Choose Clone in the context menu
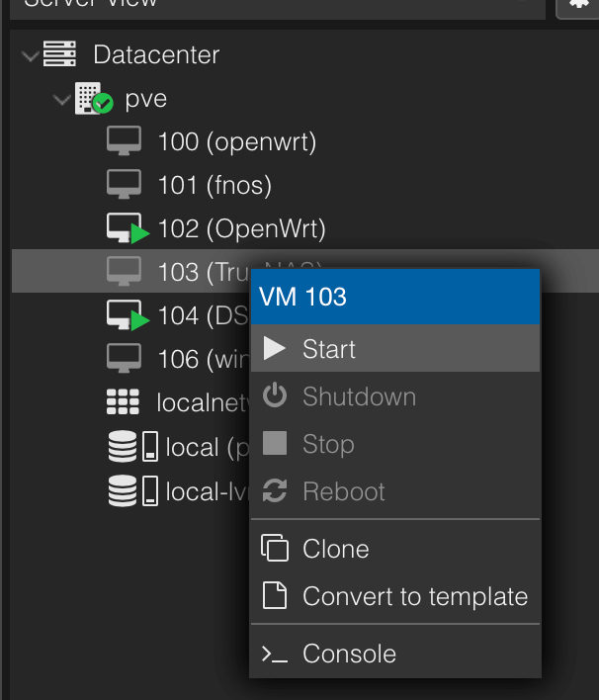The height and width of the screenshot is (700, 599). (335, 549)
